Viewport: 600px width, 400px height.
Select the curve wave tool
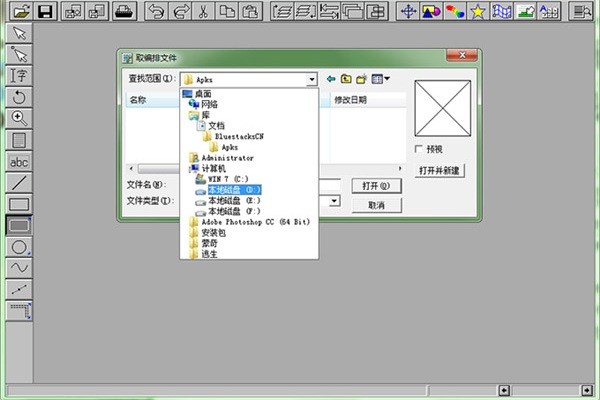coord(18,268)
